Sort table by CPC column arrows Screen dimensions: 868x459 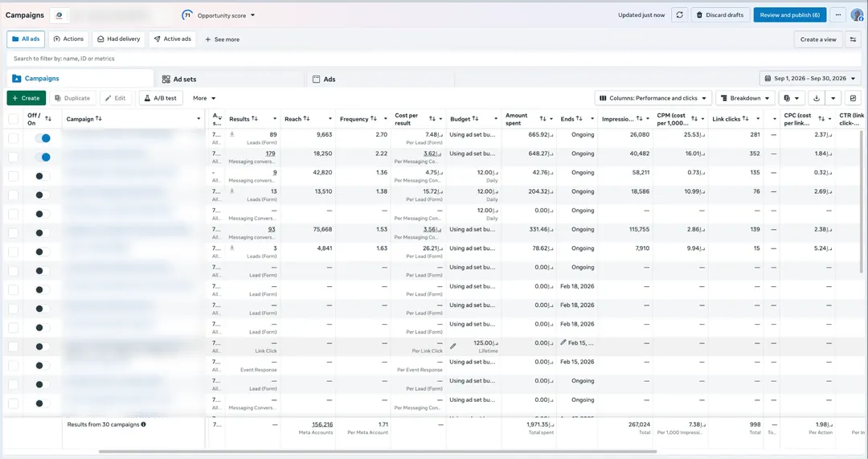click(x=821, y=118)
